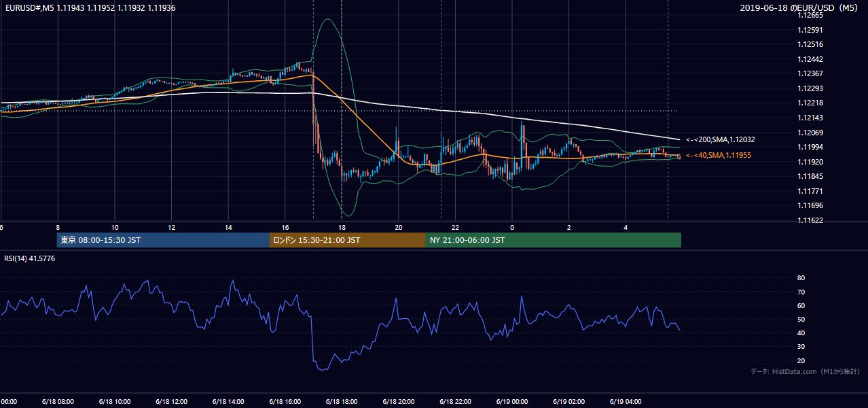Click the 6/18 18:00 time axis label
Viewport: 868px width, 408px height.
[341, 402]
